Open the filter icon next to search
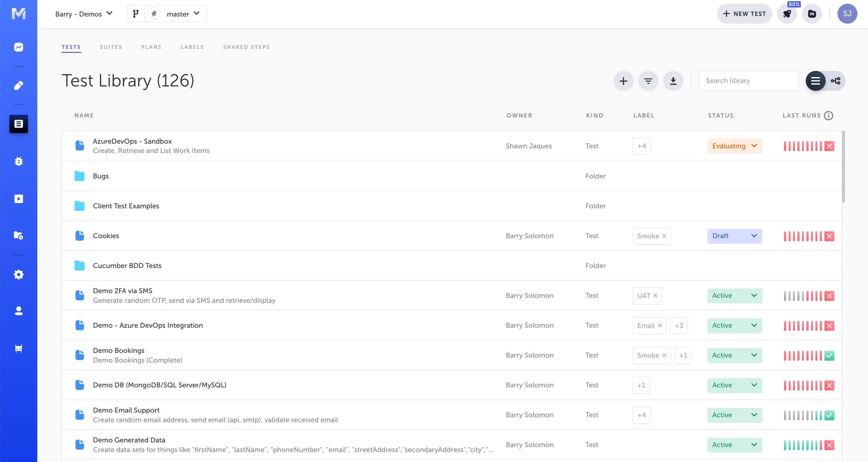The image size is (868, 462). click(648, 81)
